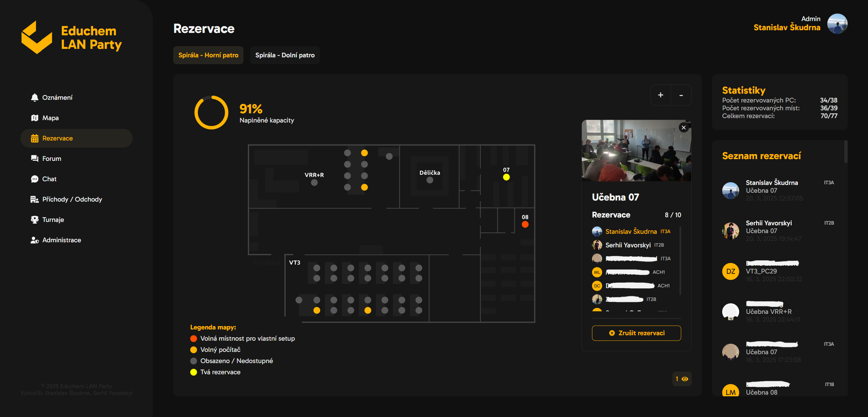Screen dimensions: 868x417
Task: Click Serhii Yavorskyi in reservation list
Action: point(768,223)
